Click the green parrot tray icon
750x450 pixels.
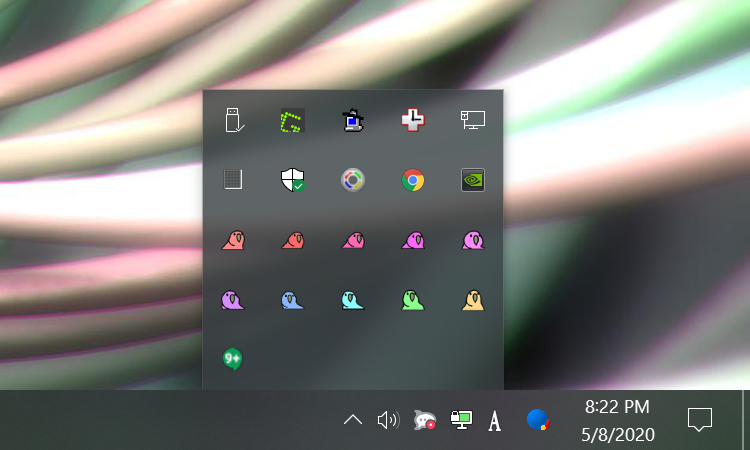pos(413,299)
